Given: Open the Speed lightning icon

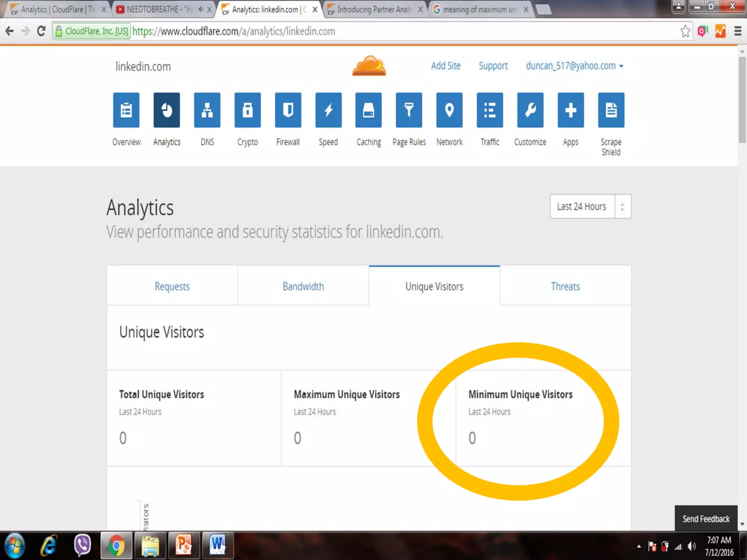Looking at the screenshot, I should click(x=328, y=110).
